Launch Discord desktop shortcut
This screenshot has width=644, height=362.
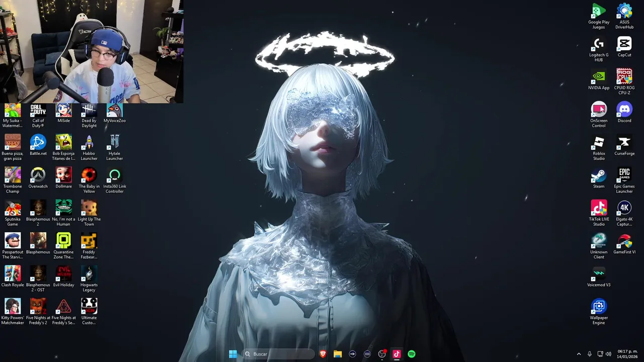[624, 113]
